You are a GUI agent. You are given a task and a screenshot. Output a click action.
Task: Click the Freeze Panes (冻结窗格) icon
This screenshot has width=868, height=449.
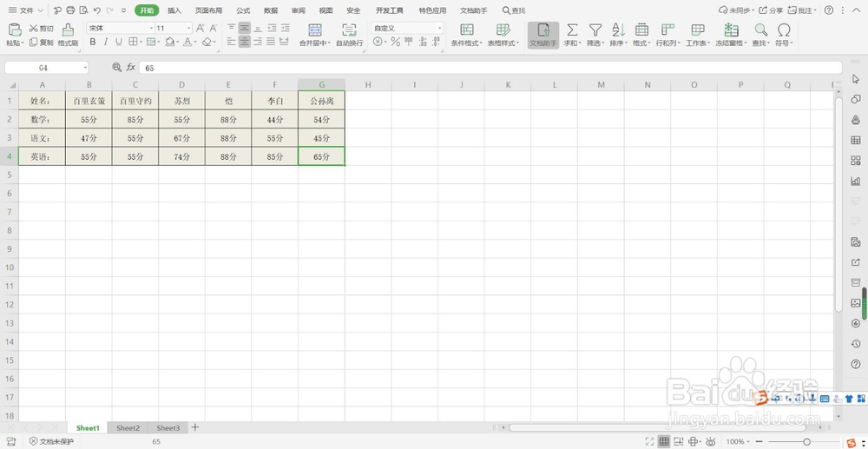(x=732, y=30)
